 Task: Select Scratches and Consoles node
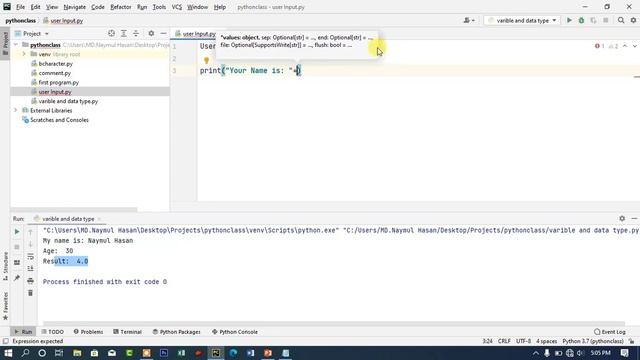(59, 120)
